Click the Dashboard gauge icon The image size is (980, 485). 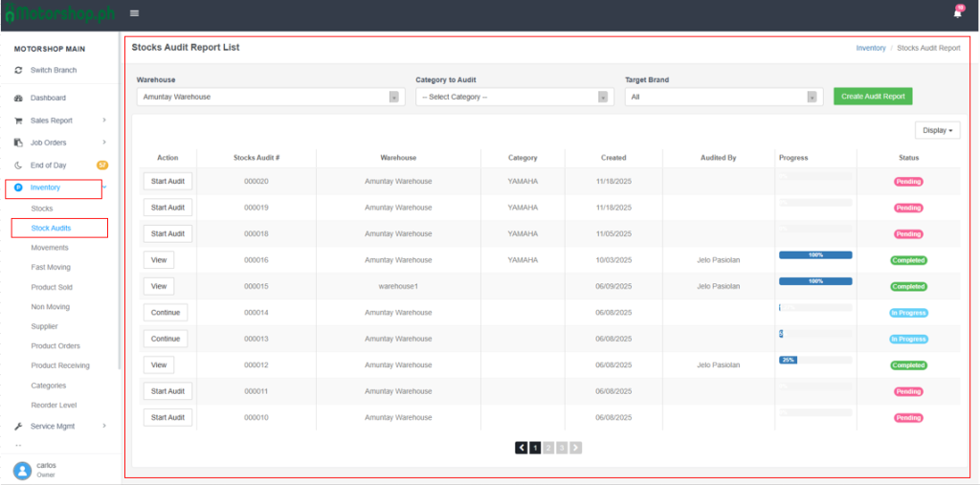(x=19, y=99)
